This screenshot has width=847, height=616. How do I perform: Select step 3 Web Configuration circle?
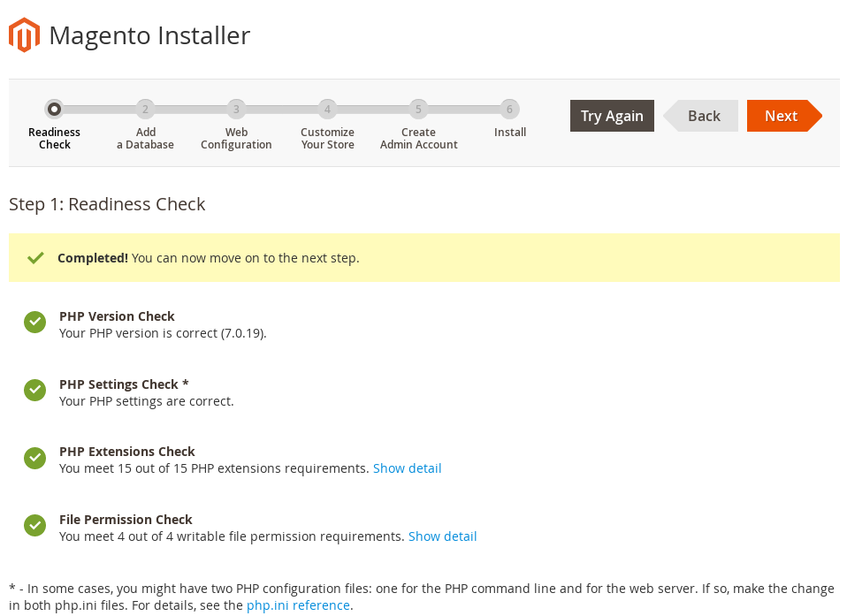(x=236, y=109)
